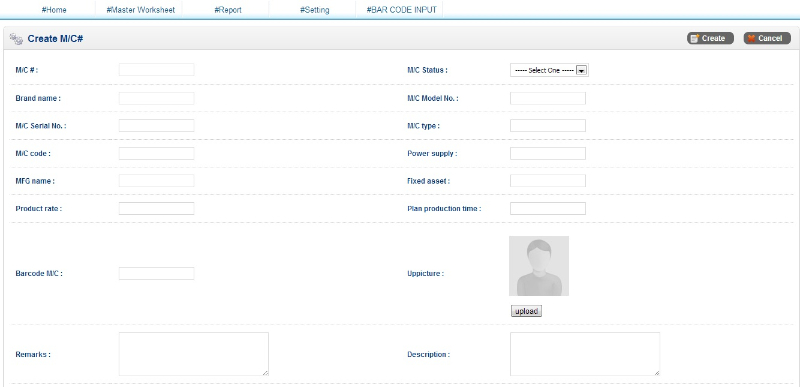Click the Create button
800x387 pixels.
click(710, 38)
